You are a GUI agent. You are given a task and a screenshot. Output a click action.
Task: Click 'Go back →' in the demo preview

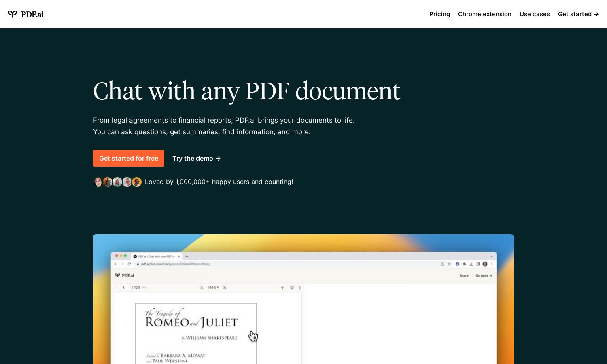coord(484,276)
